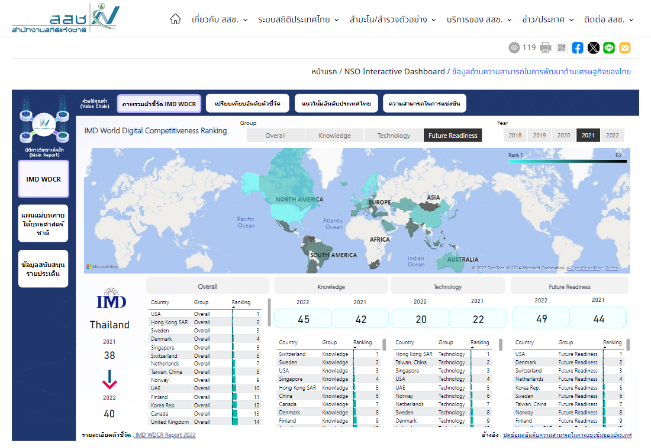Click the Future Readiness 2021 score card 44
The width and height of the screenshot is (651, 448).
[x=598, y=318]
